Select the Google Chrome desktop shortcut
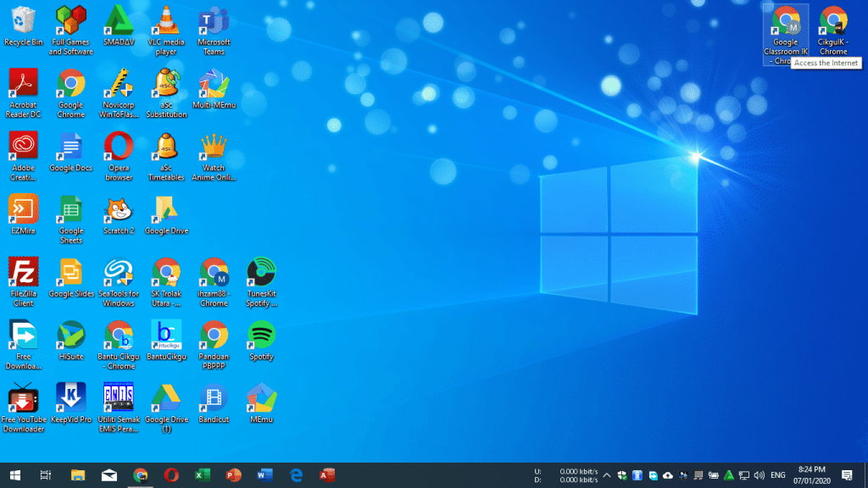The image size is (868, 488). tap(71, 93)
